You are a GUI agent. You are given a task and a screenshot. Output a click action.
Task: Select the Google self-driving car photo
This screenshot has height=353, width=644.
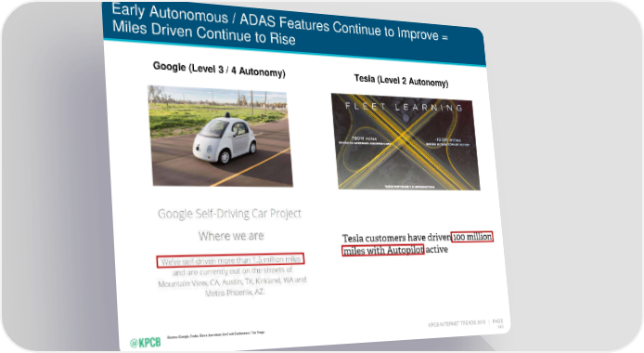tap(221, 136)
